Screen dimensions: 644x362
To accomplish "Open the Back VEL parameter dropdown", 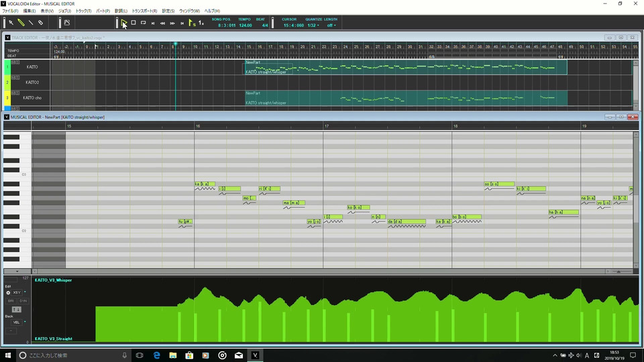I will click(25, 322).
